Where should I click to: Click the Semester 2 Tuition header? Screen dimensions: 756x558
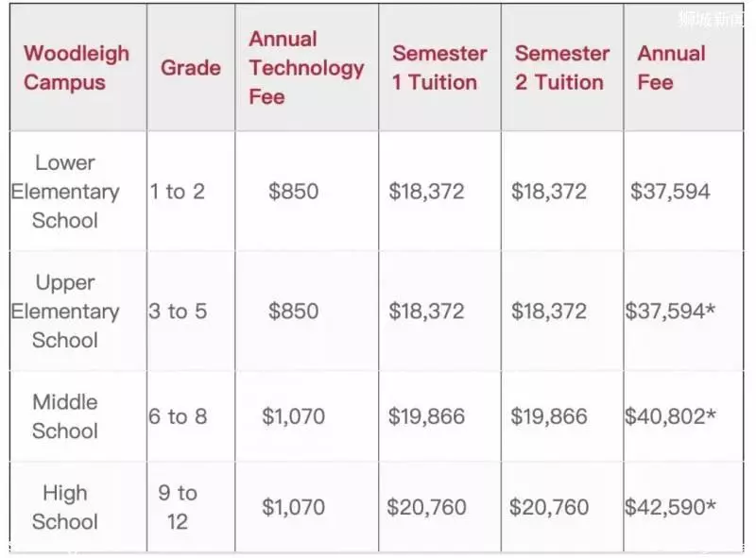coord(561,68)
